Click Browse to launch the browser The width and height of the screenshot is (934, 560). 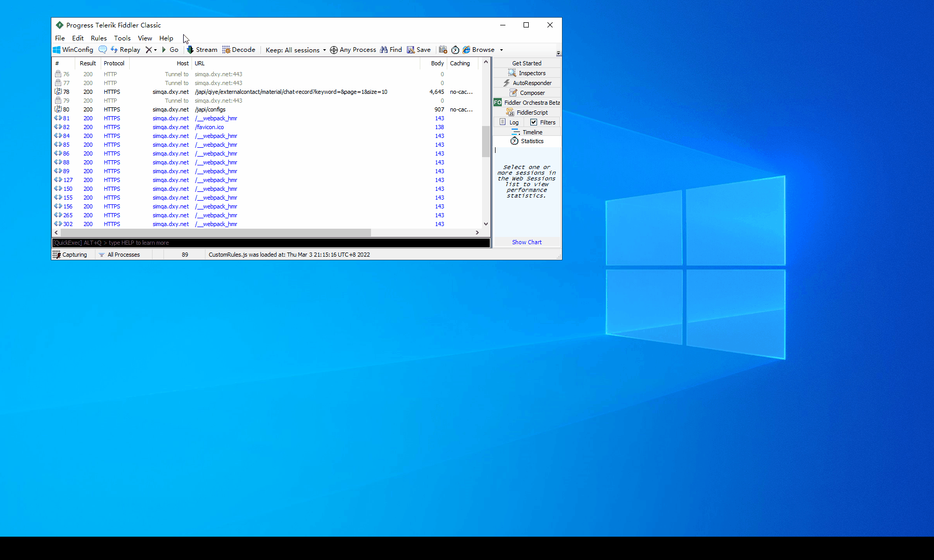click(x=478, y=50)
